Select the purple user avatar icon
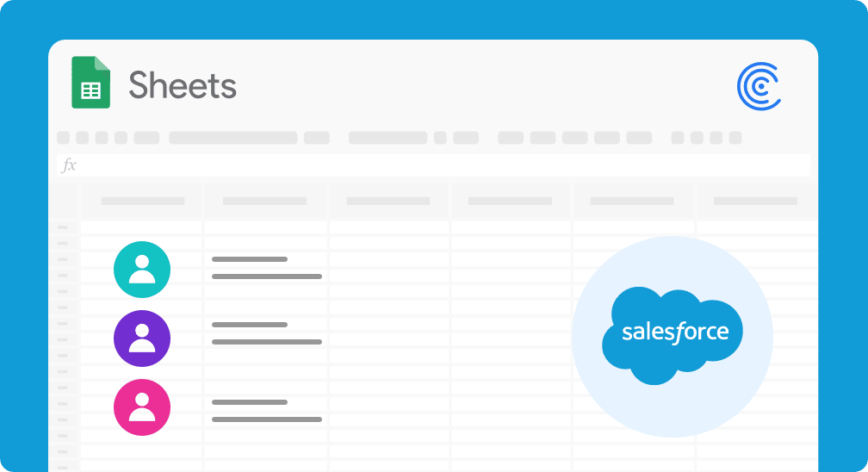This screenshot has width=868, height=472. click(x=142, y=338)
